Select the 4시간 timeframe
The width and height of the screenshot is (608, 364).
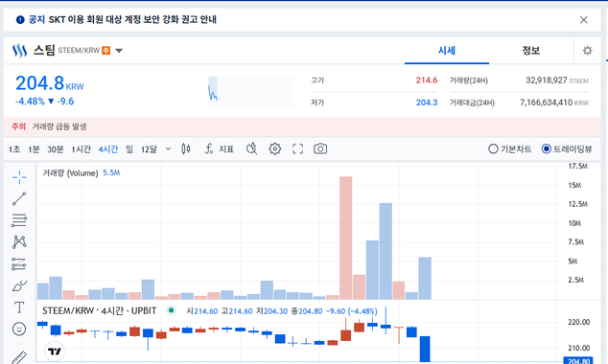click(108, 149)
